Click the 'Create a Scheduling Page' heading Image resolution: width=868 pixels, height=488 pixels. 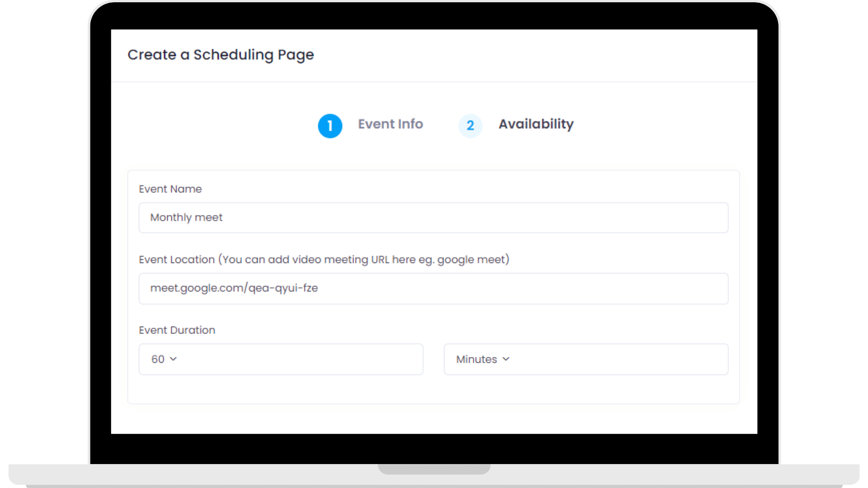coord(221,55)
